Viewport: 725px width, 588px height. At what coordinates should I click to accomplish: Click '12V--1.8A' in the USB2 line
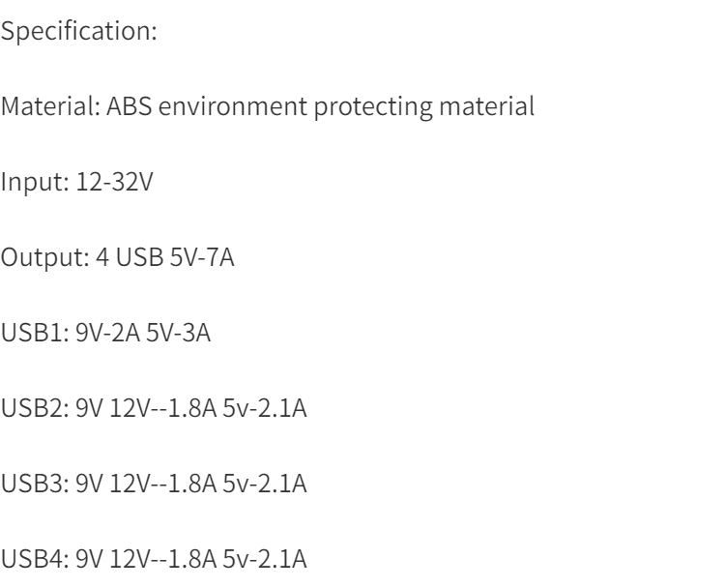click(162, 408)
